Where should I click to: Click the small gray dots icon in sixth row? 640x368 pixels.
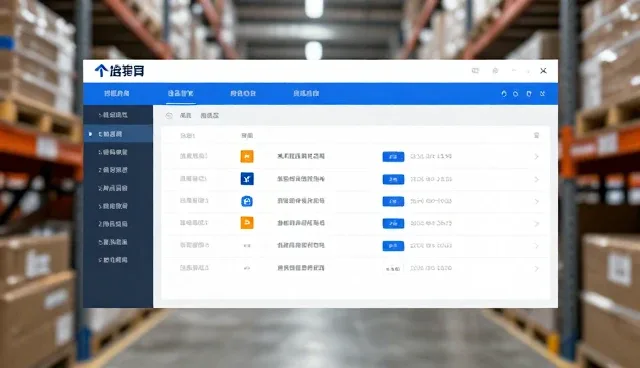247,268
